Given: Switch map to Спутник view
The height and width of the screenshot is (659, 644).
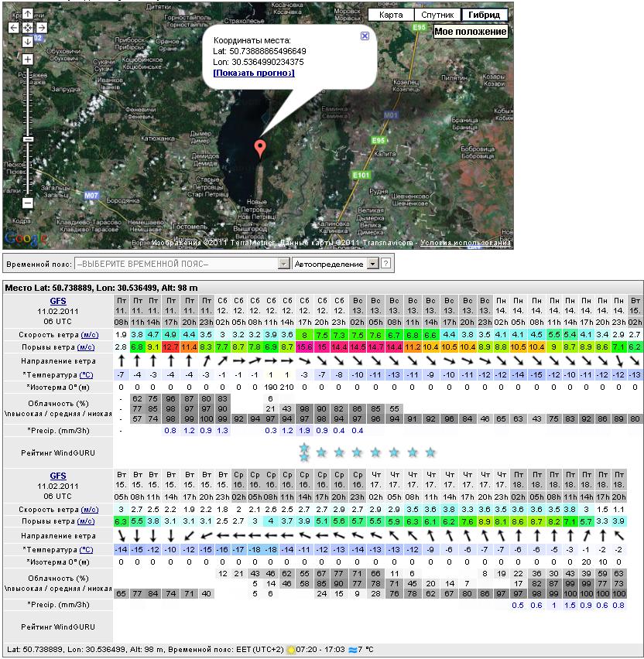Looking at the screenshot, I should [437, 15].
